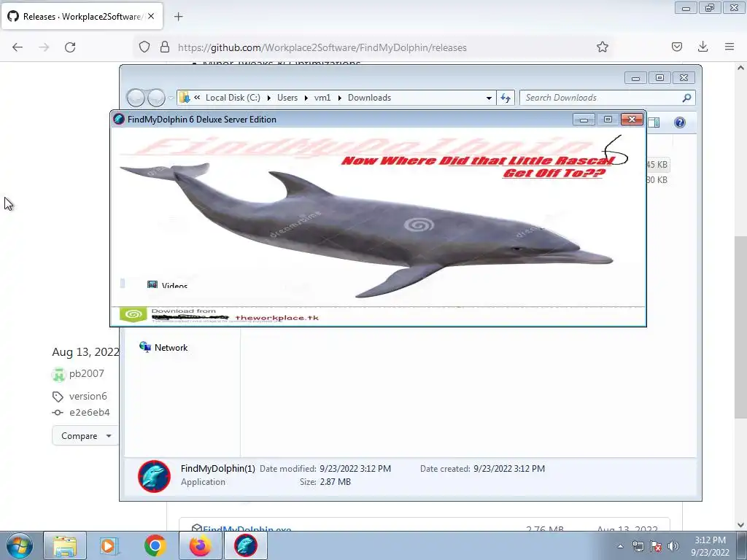Click Explorer back navigation button

coord(136,98)
